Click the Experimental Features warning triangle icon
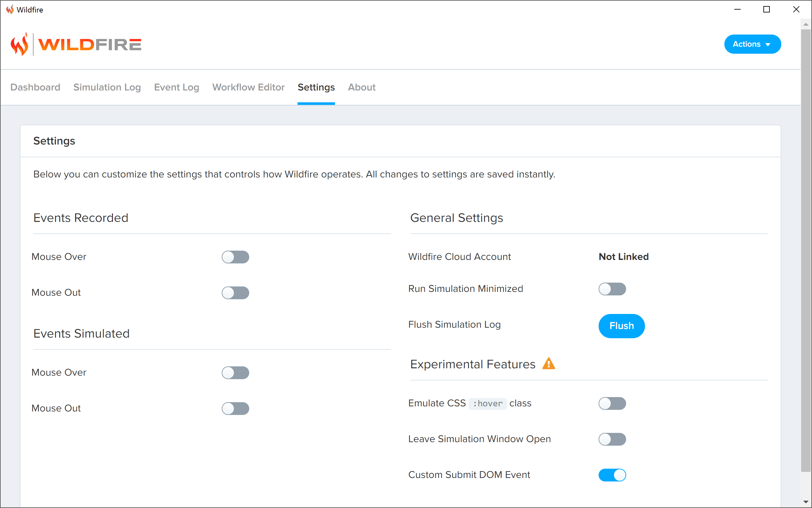The height and width of the screenshot is (508, 812). click(548, 364)
